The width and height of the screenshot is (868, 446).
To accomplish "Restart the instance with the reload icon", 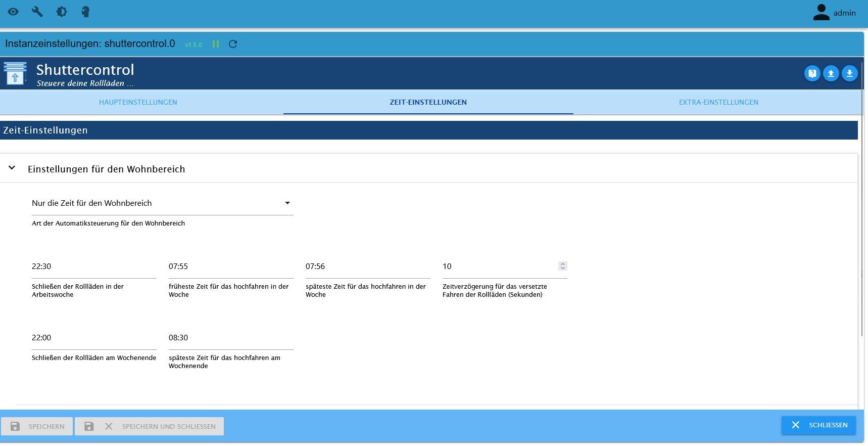I will pos(233,44).
